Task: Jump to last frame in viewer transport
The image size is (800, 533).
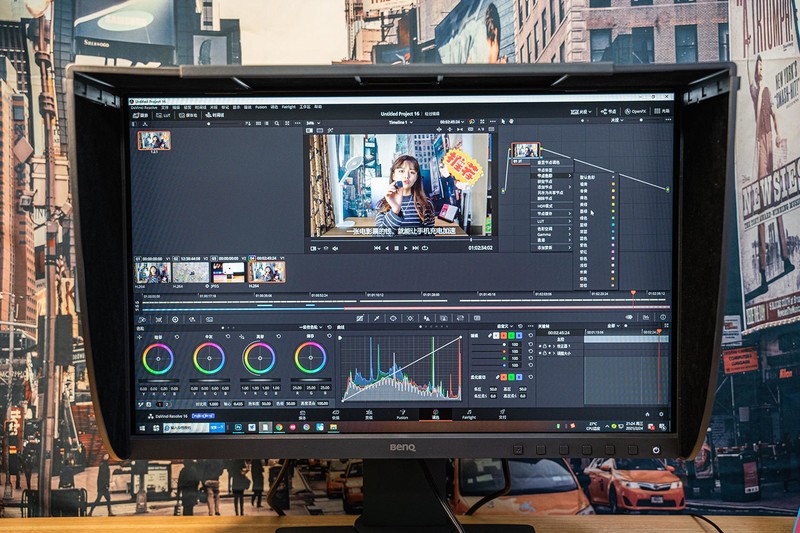Action: point(415,248)
